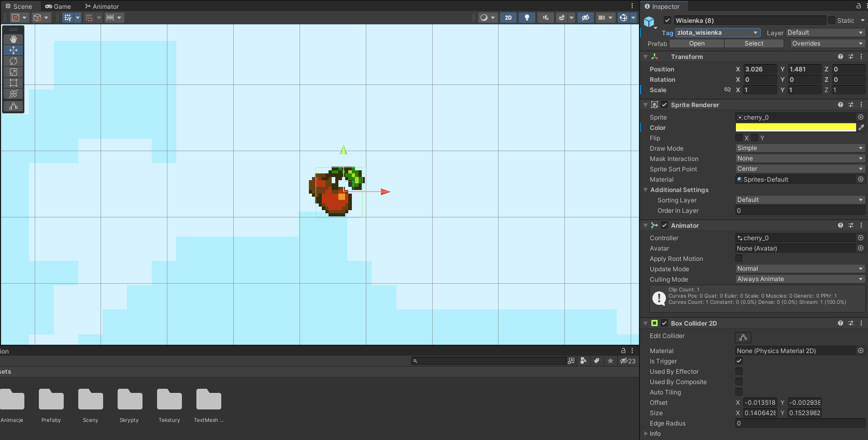
Task: Select the Hand view tool
Action: (13, 39)
